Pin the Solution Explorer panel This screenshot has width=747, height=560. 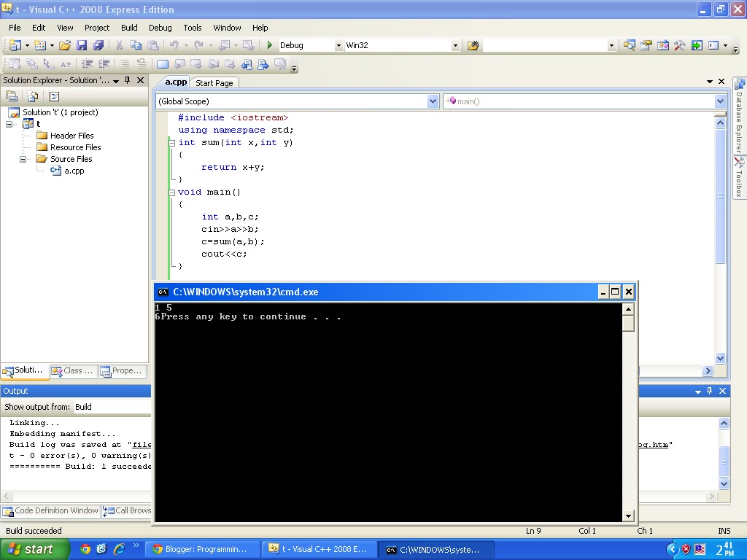point(127,80)
